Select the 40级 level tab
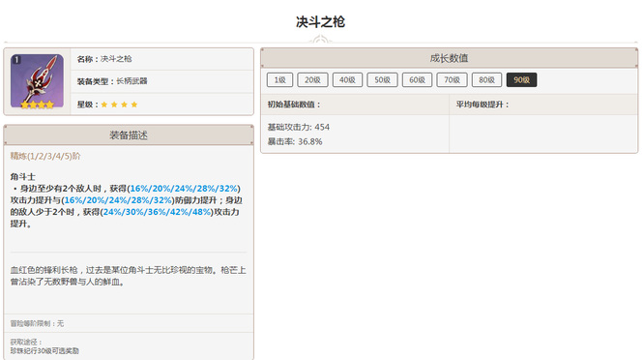Viewport: 644px width, 360px height. (347, 79)
